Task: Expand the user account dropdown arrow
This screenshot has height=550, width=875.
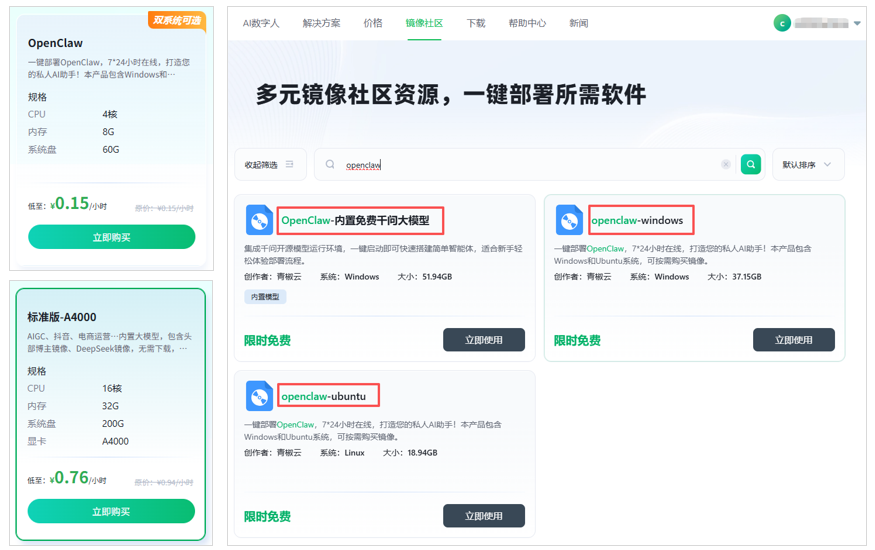Action: coord(857,24)
